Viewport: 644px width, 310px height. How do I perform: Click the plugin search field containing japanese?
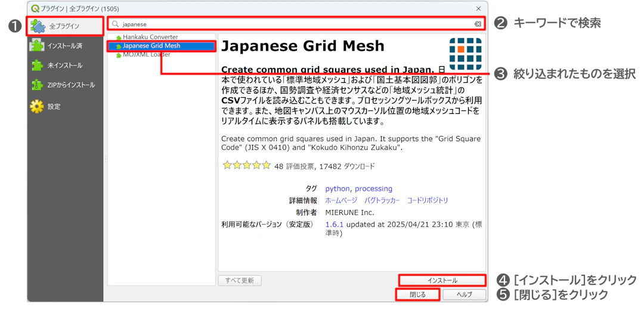[x=296, y=24]
